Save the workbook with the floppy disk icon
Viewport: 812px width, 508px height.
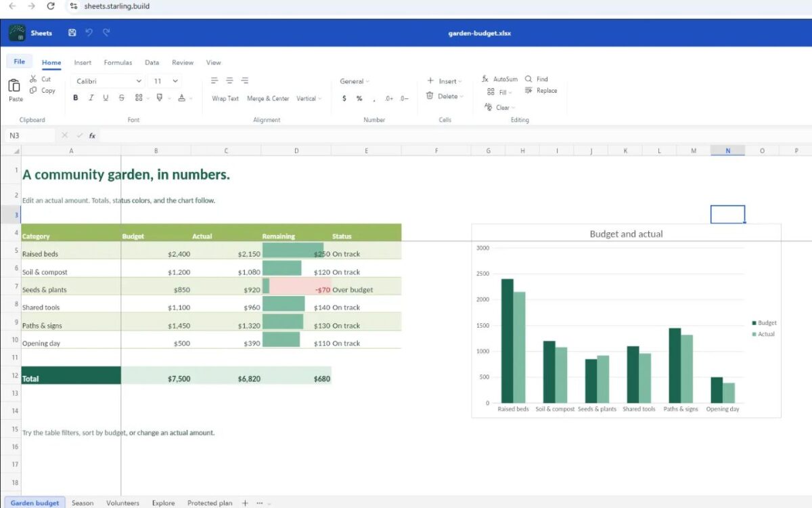(72, 33)
